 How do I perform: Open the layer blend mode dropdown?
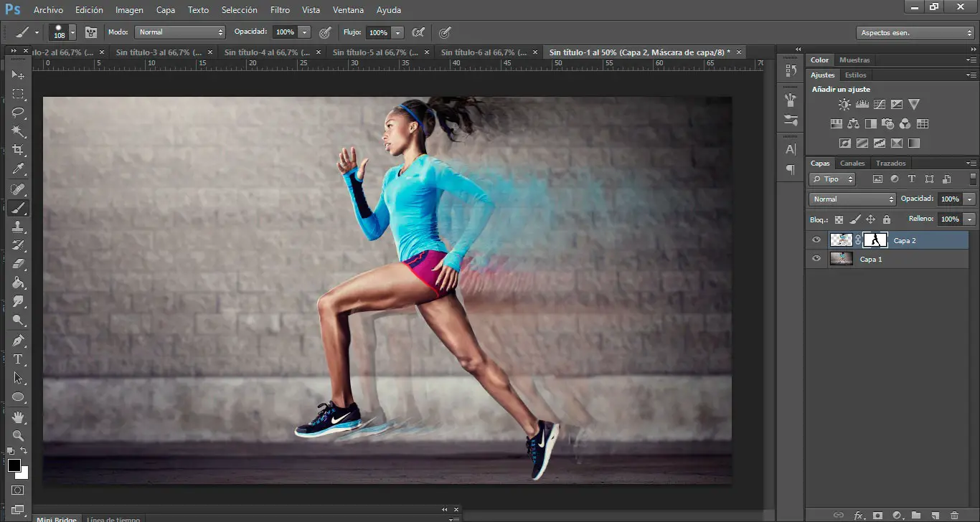coord(852,199)
